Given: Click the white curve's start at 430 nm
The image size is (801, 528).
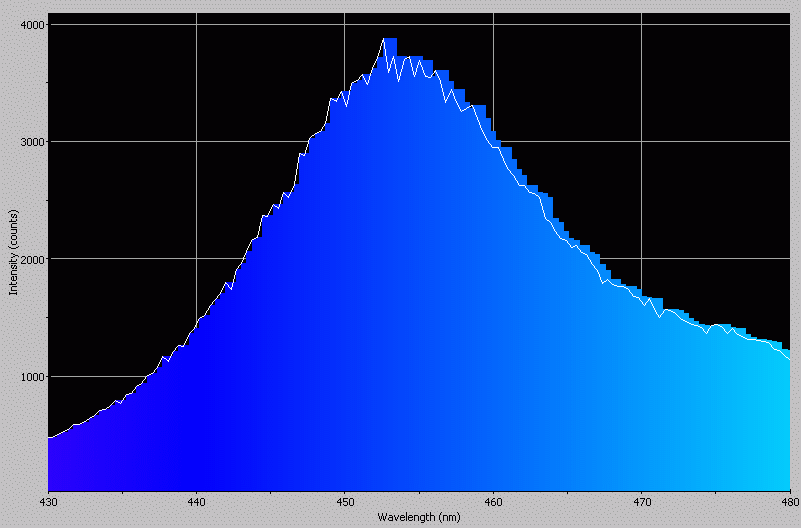Looking at the screenshot, I should click(x=49, y=437).
